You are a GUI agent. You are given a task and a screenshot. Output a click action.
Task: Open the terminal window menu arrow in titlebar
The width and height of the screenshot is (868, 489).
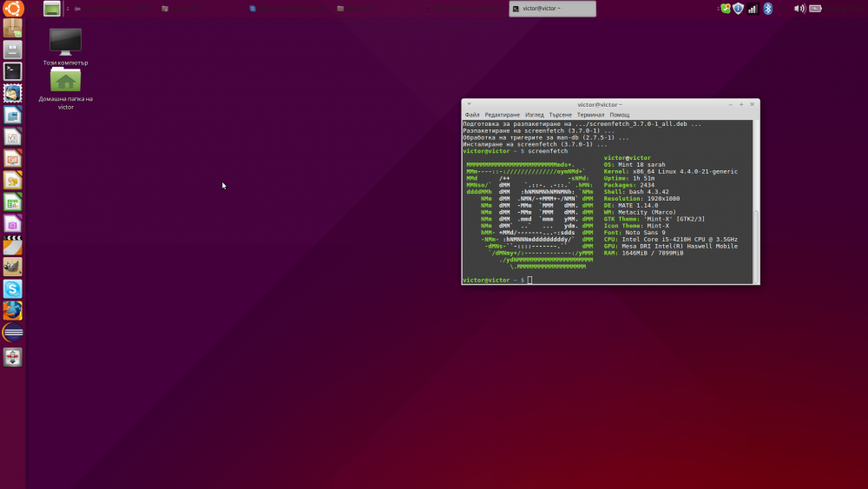(x=469, y=104)
